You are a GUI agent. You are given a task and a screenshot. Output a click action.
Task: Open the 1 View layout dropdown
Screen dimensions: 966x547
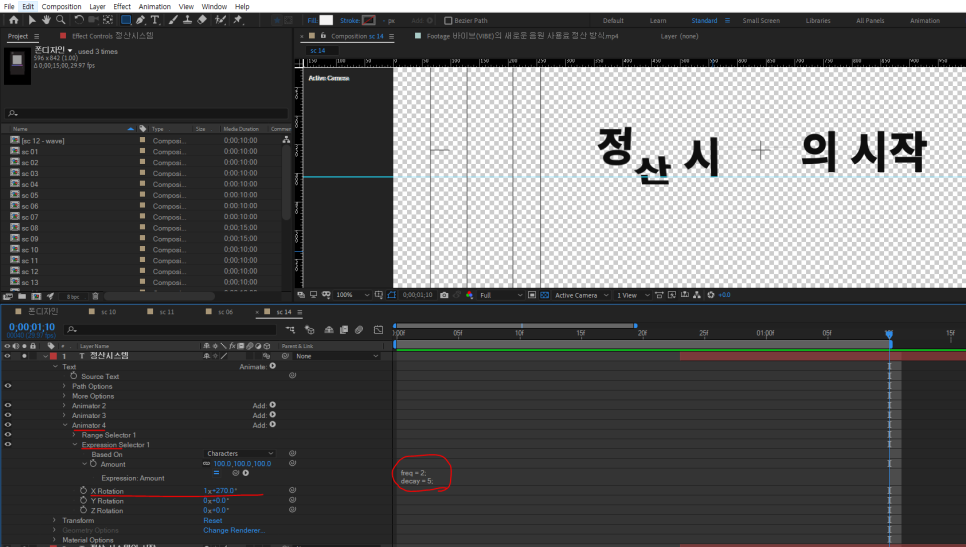click(633, 295)
